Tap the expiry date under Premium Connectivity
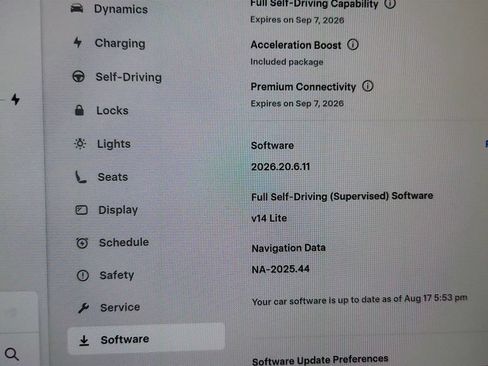The height and width of the screenshot is (366, 488). tap(297, 103)
